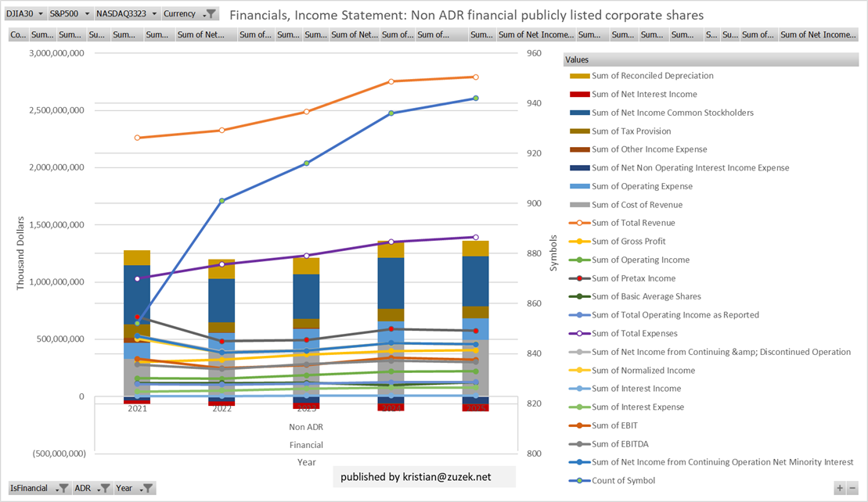The image size is (868, 502).
Task: Select the Symbols secondary axis title
Action: 553,253
